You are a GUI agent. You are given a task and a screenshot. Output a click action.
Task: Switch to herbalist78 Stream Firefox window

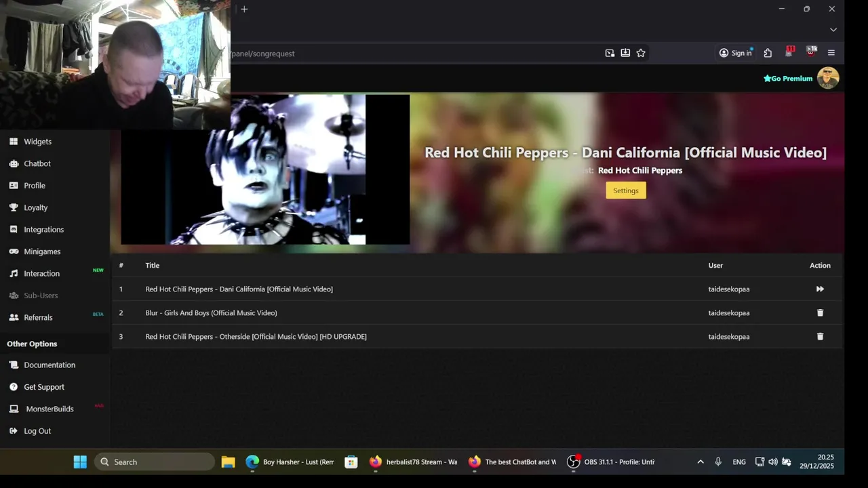click(x=413, y=462)
